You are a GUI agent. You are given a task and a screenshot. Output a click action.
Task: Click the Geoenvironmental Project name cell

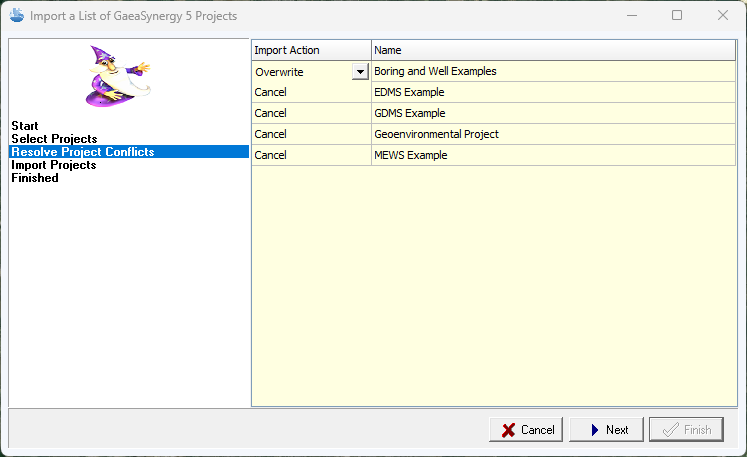(554, 134)
